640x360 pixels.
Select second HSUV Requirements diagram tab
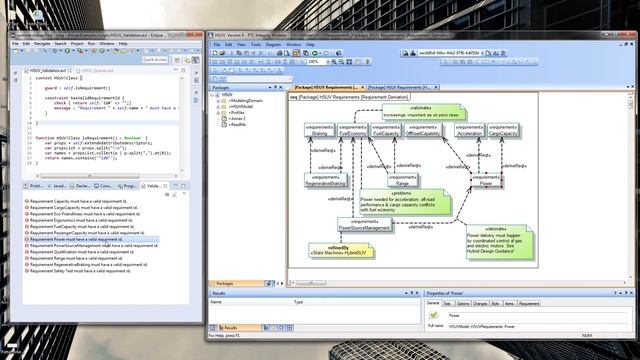click(402, 87)
